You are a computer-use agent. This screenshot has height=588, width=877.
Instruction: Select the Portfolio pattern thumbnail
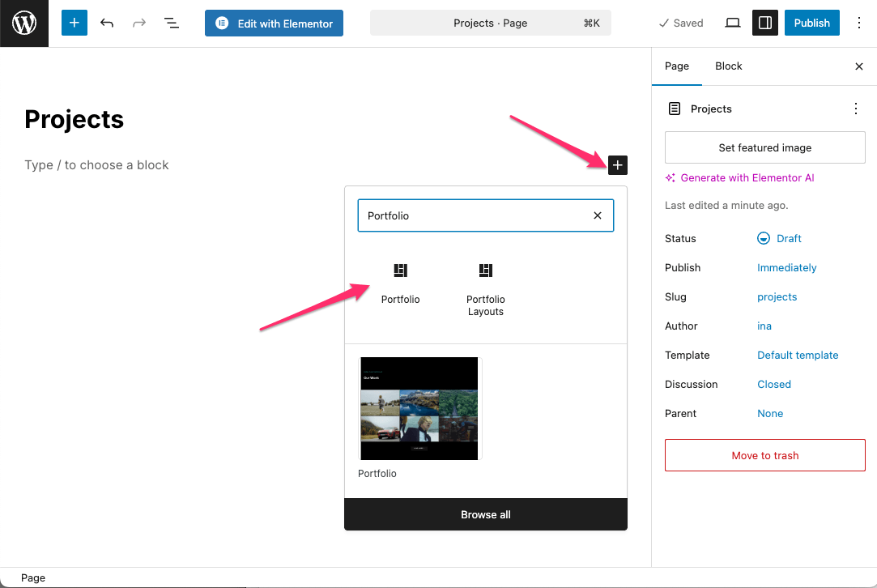pyautogui.click(x=419, y=408)
